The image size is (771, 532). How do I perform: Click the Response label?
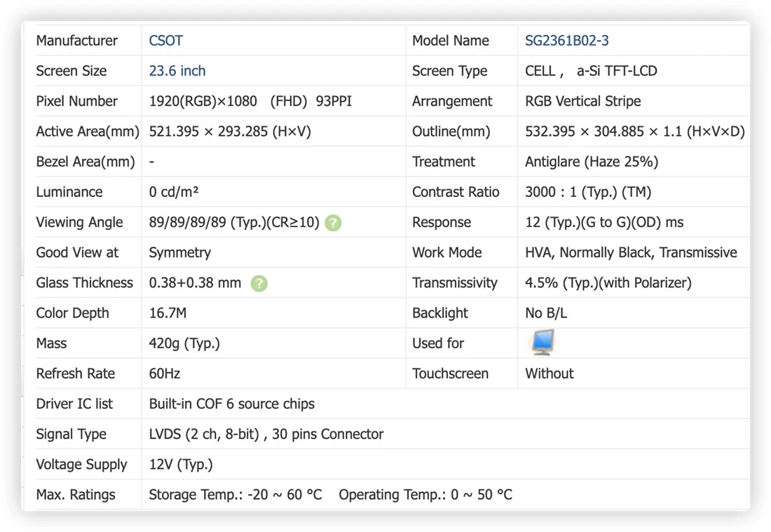pos(442,223)
